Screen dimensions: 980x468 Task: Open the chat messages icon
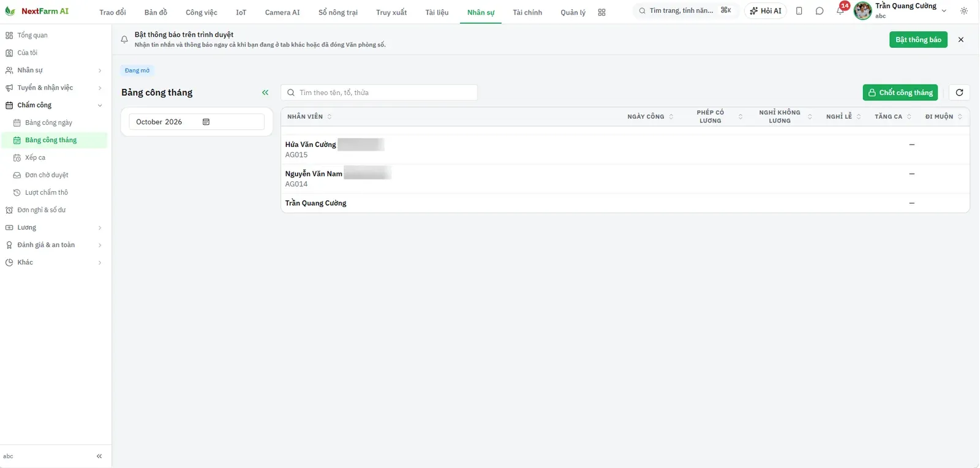coord(820,11)
